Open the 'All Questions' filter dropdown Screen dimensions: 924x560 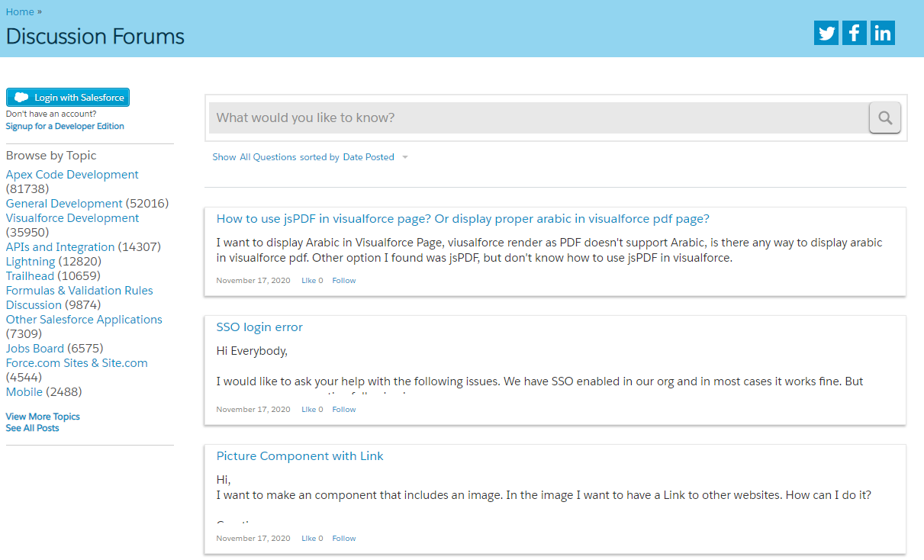coord(268,157)
